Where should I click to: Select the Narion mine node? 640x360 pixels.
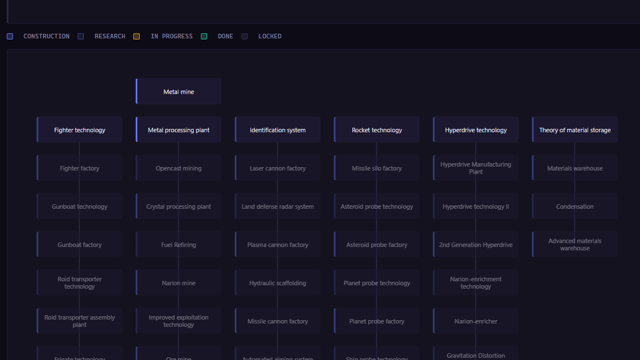click(178, 283)
